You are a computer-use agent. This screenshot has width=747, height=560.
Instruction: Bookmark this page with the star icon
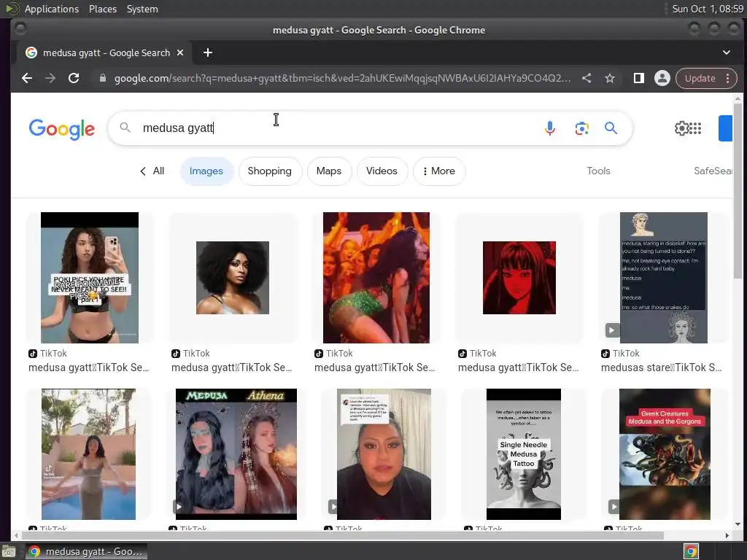point(610,78)
